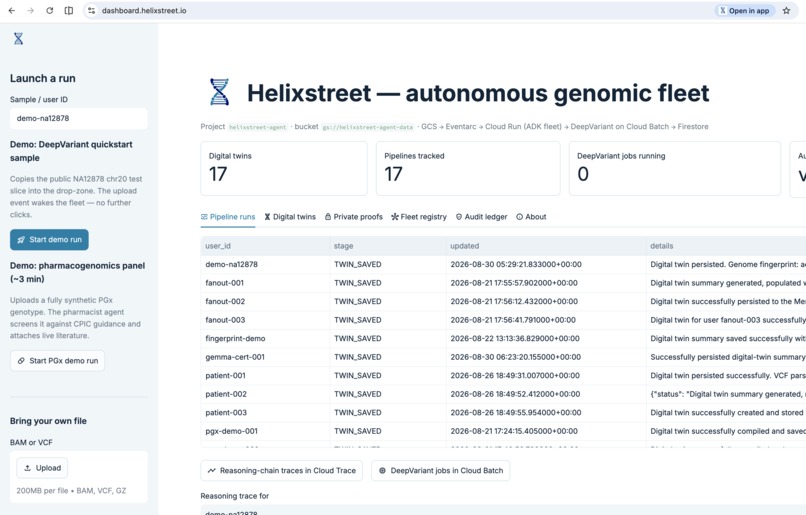Image resolution: width=806 pixels, height=515 pixels.
Task: Select the fanout-003 row
Action: (503, 320)
